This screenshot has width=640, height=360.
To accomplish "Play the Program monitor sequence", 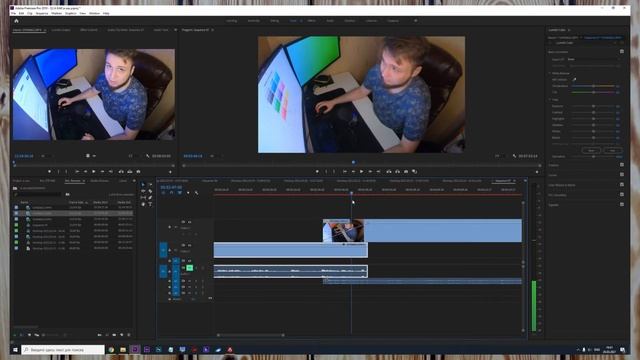I will point(361,172).
